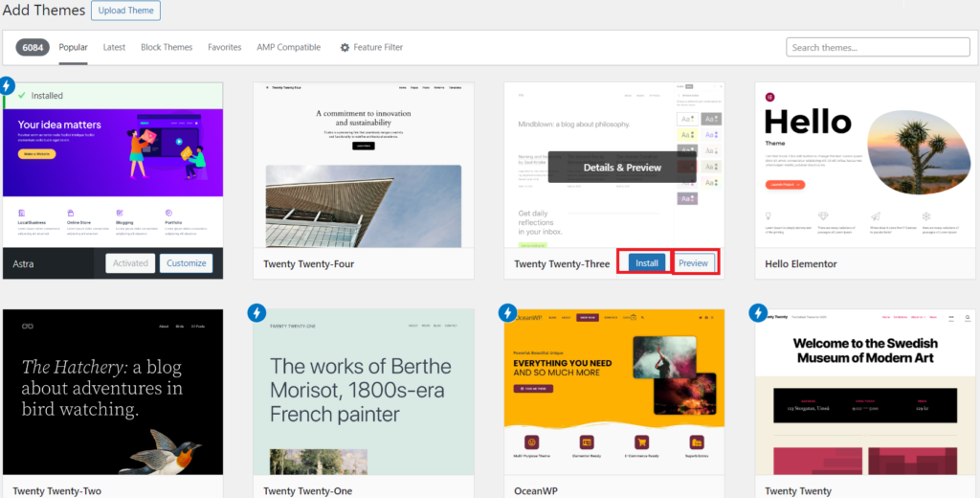Click the 6084 theme count badge

pyautogui.click(x=33, y=47)
